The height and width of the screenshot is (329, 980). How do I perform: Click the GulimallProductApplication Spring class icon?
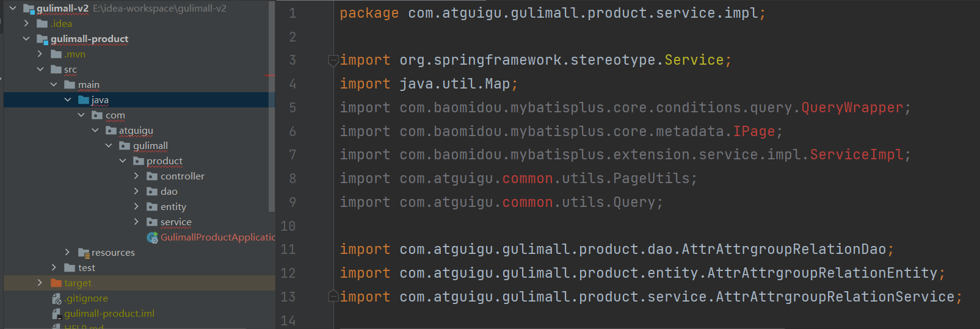click(153, 237)
